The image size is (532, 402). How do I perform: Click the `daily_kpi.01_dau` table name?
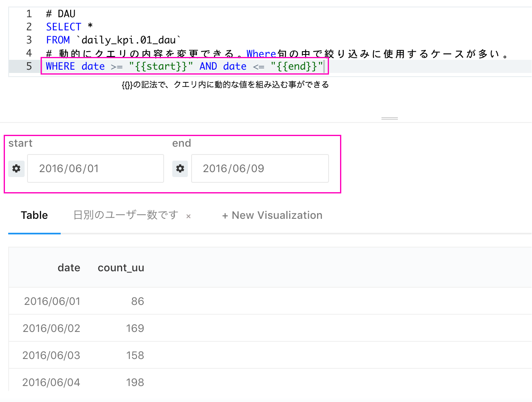pyautogui.click(x=129, y=40)
